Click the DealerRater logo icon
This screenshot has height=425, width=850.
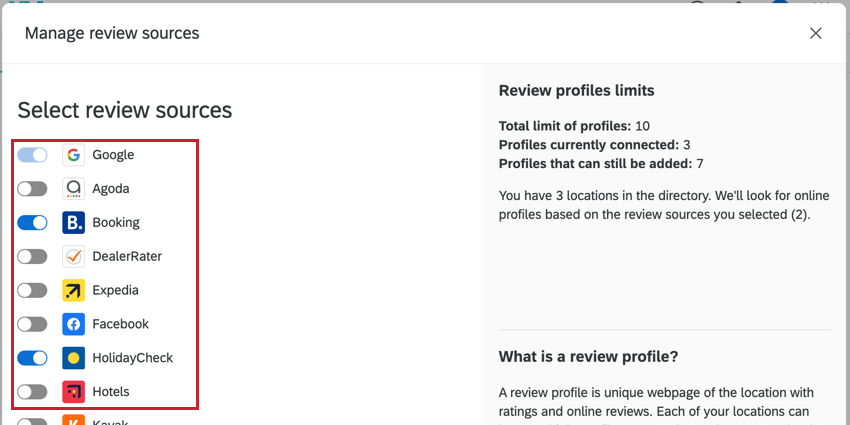point(73,257)
